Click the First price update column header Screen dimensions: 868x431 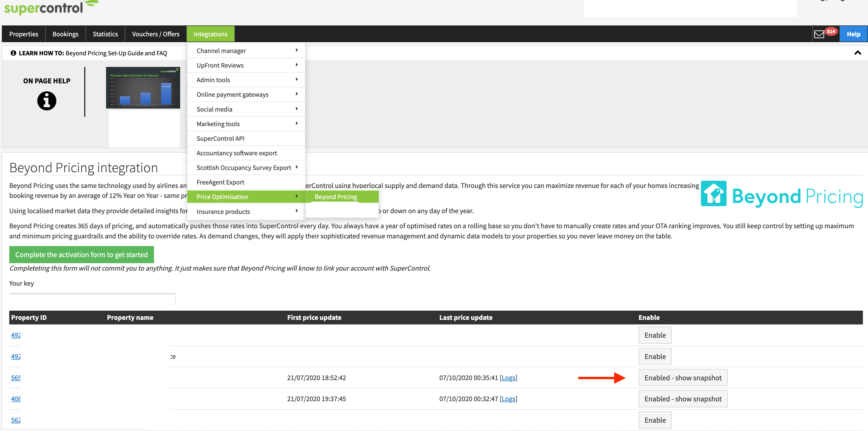point(314,317)
